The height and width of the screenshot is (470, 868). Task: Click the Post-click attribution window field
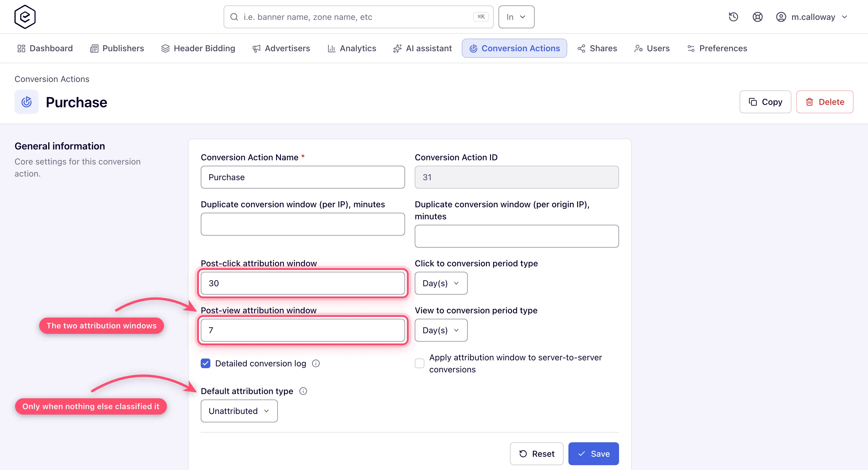tap(303, 283)
